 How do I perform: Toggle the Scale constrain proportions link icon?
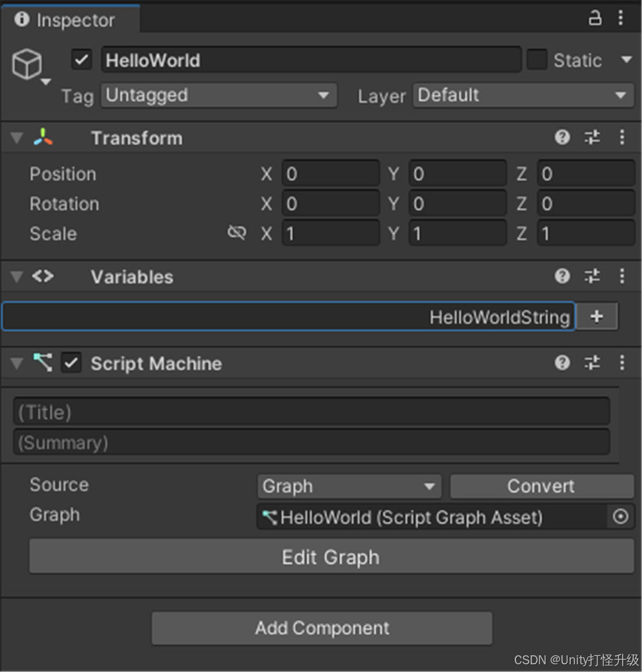(237, 233)
